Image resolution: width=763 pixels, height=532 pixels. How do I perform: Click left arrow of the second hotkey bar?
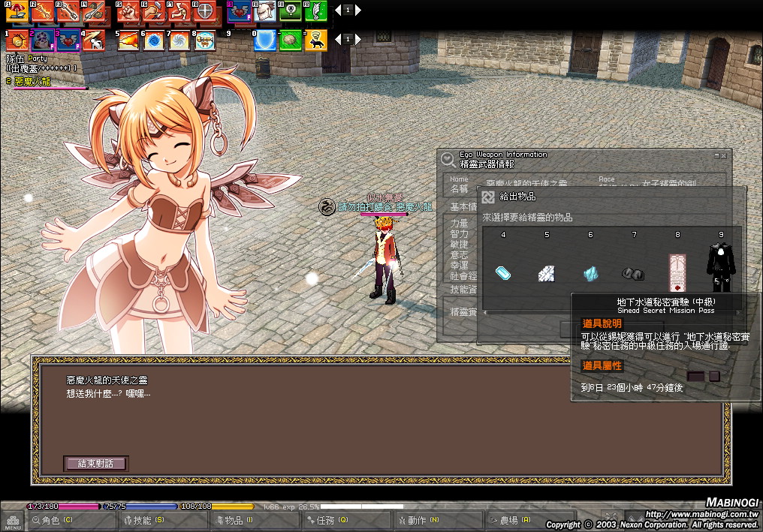point(337,38)
